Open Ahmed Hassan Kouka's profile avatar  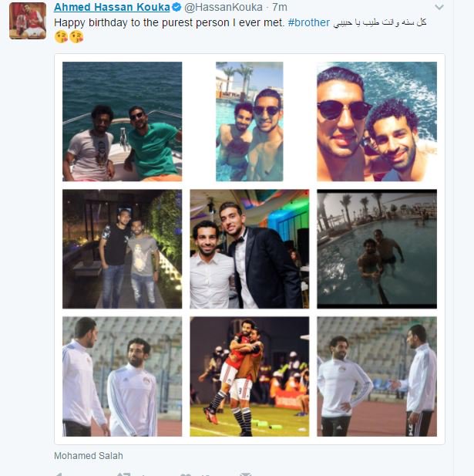(x=28, y=21)
